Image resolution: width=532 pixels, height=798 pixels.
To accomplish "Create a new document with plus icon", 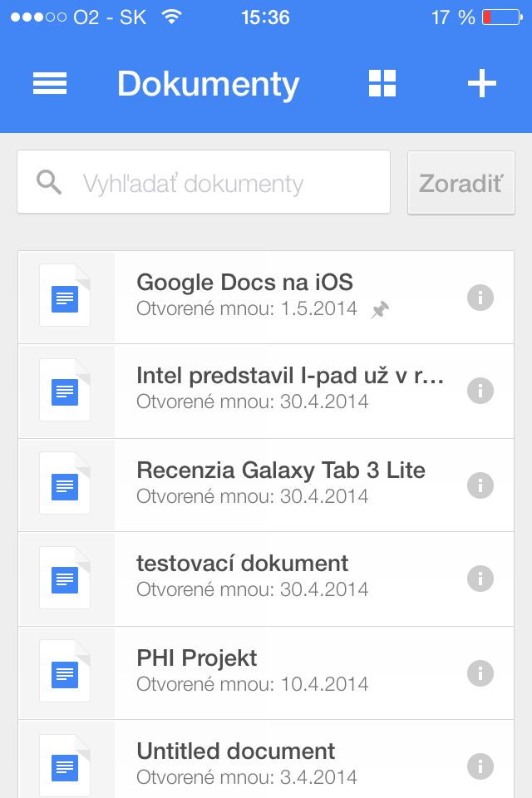I will coord(482,84).
